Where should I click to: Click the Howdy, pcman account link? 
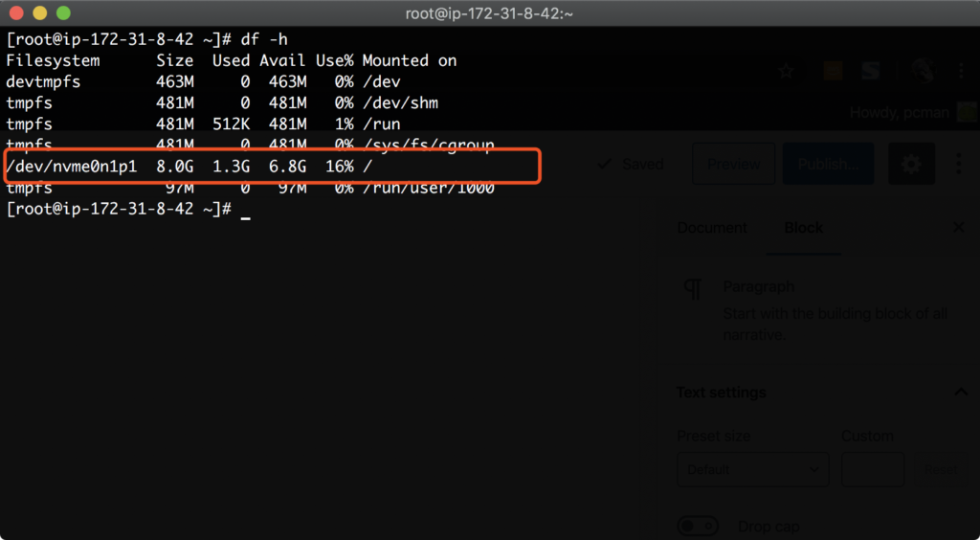900,113
